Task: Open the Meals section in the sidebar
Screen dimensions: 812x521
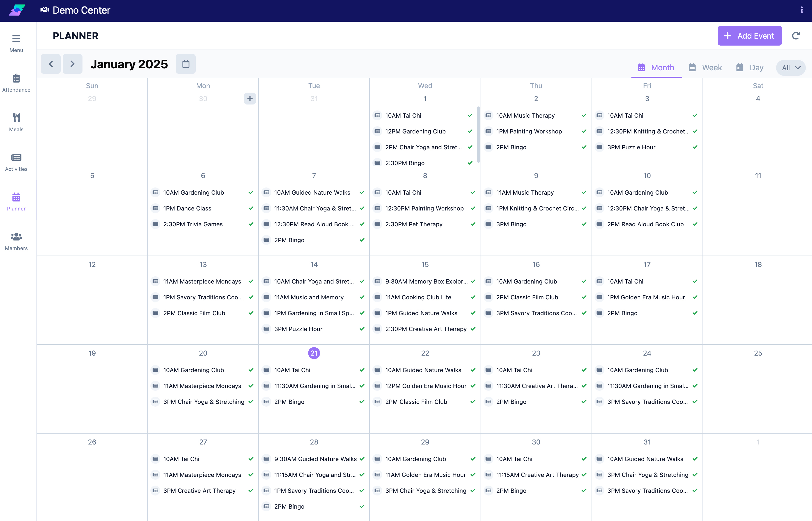Action: (x=16, y=122)
